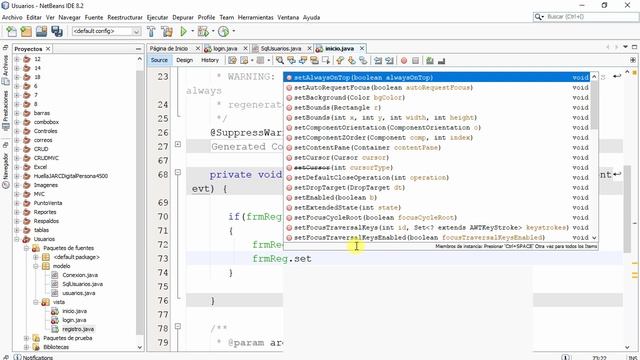Click the New File toolbar icon
Image resolution: width=640 pixels, height=360 pixels.
click(11, 31)
